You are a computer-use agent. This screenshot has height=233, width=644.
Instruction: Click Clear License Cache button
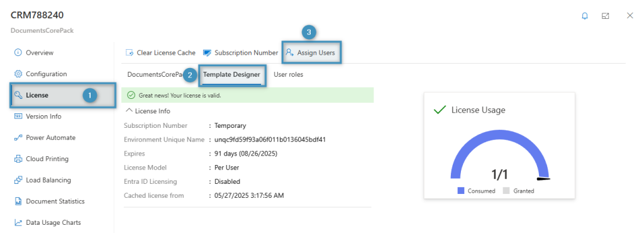pos(160,53)
